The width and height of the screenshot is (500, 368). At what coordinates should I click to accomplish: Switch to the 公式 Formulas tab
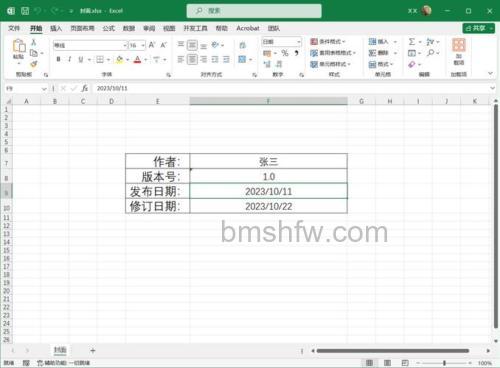click(x=109, y=28)
